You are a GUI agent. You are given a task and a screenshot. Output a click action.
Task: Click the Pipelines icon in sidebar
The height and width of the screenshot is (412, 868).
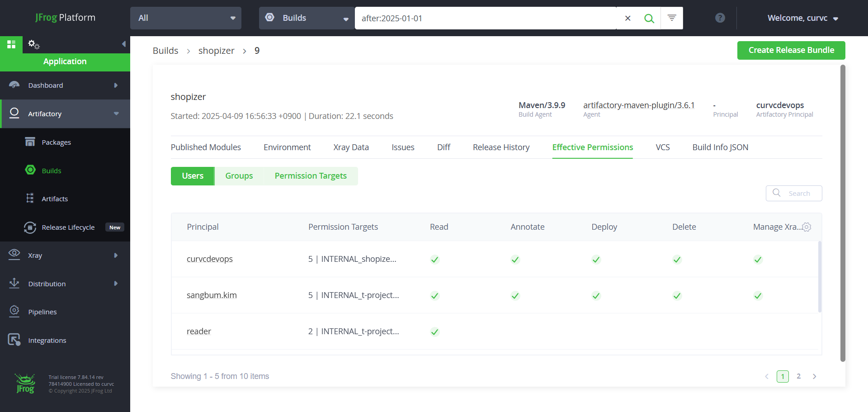pyautogui.click(x=14, y=311)
